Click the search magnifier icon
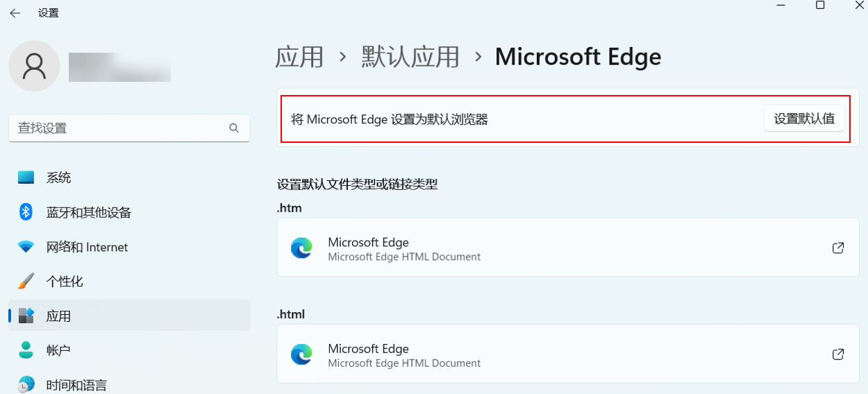This screenshot has height=394, width=868. click(x=234, y=128)
